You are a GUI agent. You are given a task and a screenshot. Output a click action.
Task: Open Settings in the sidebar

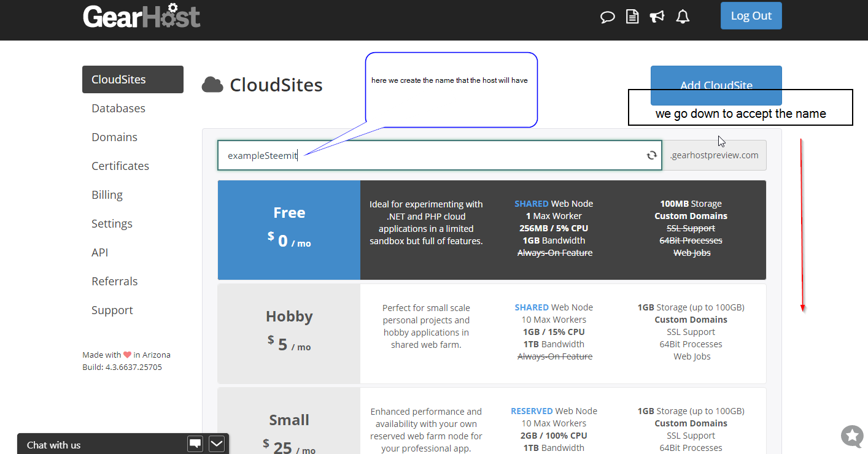[112, 223]
